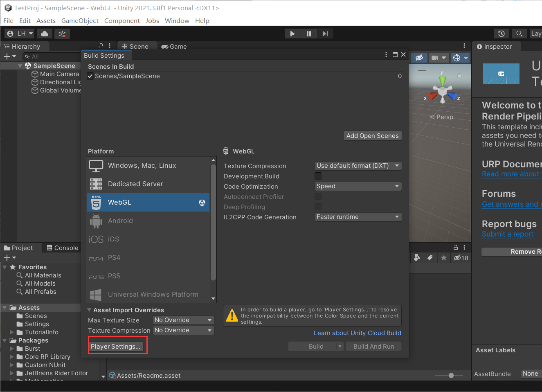Collapse the Asset Import Overrides section
The image size is (542, 392).
[x=90, y=310]
